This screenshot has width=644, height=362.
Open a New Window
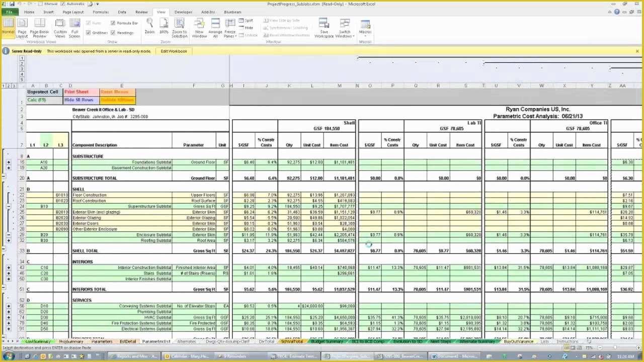point(199,27)
